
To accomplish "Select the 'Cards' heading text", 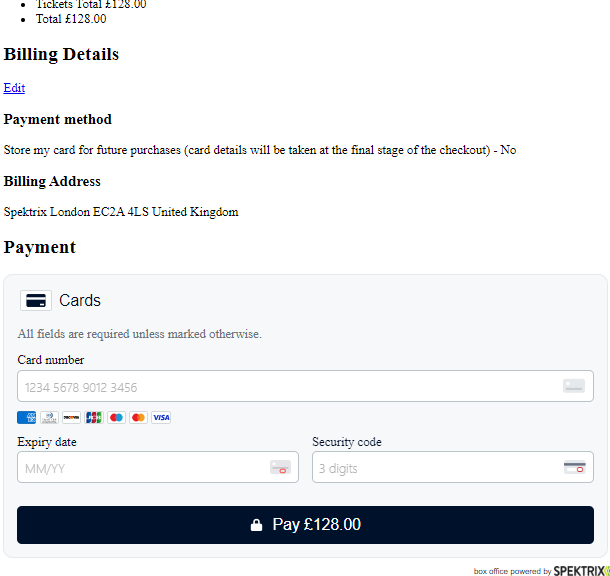I will pyautogui.click(x=80, y=301).
